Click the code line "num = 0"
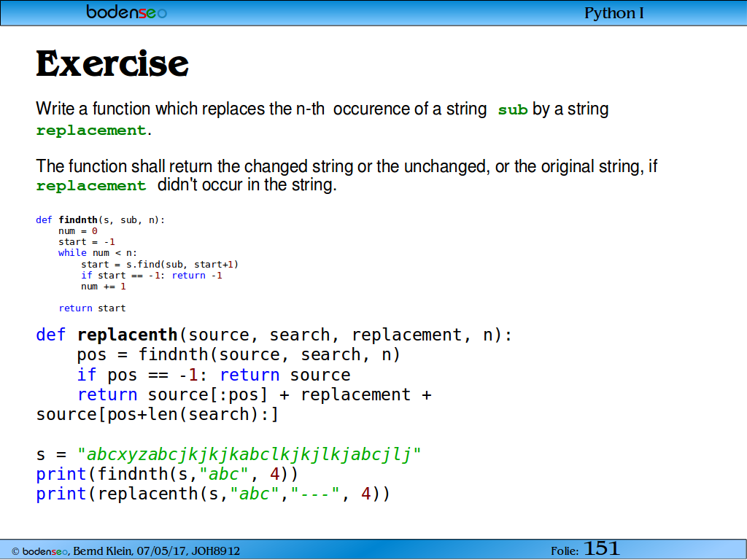This screenshot has height=560, width=747. click(x=78, y=231)
